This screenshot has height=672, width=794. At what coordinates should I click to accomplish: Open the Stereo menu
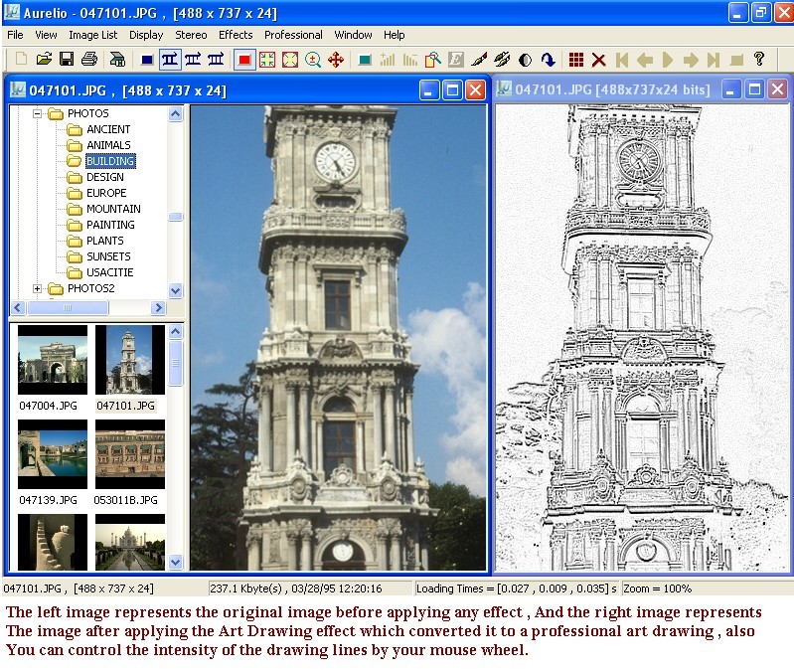pos(191,35)
